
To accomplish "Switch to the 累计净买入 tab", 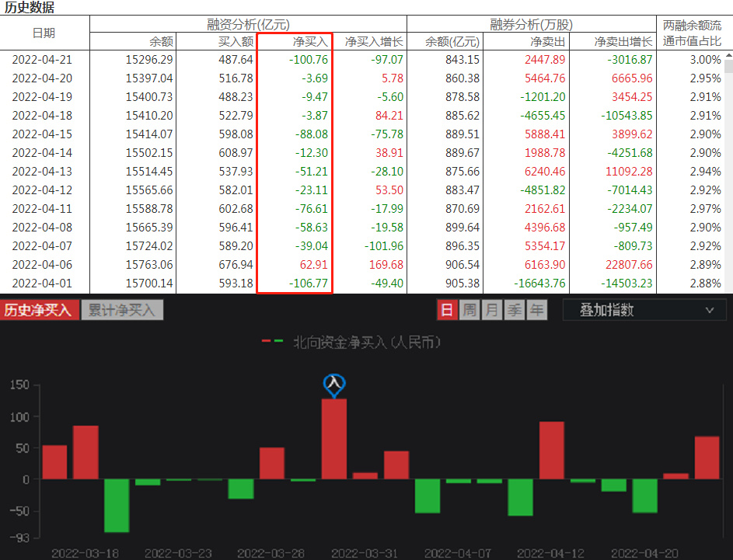I will [119, 309].
